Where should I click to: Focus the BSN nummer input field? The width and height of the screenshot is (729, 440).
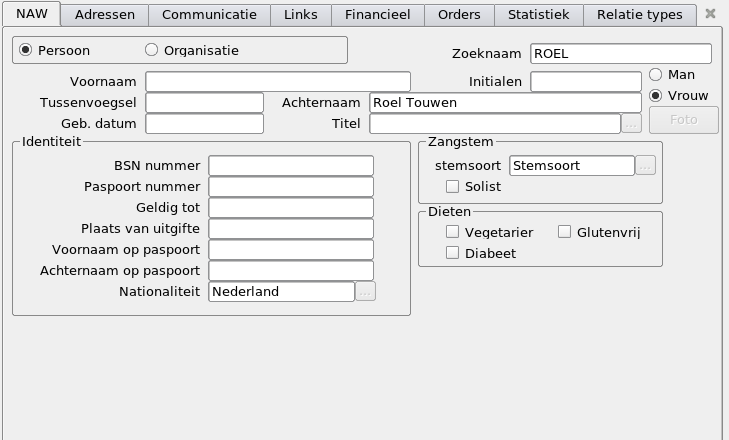coord(290,166)
